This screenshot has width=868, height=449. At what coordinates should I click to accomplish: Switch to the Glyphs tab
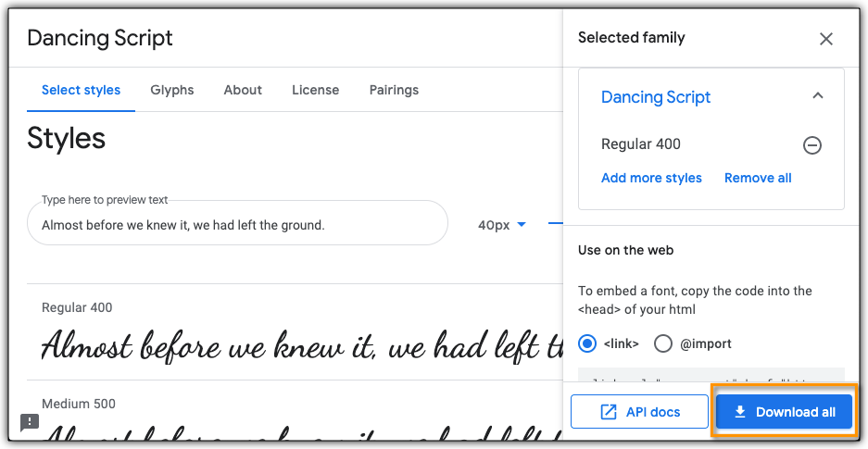click(172, 90)
